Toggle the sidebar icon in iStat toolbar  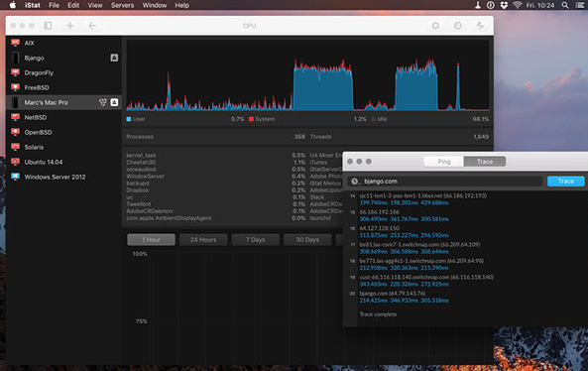point(48,26)
